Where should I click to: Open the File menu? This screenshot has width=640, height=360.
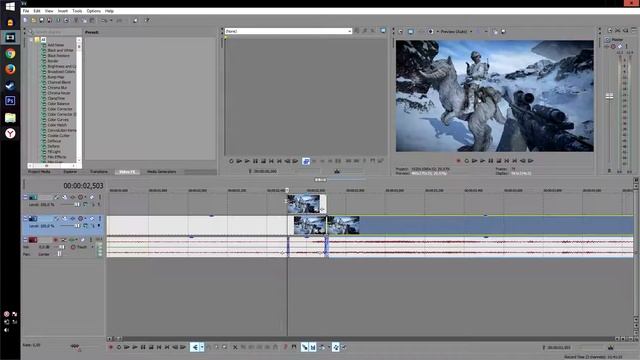(x=26, y=11)
